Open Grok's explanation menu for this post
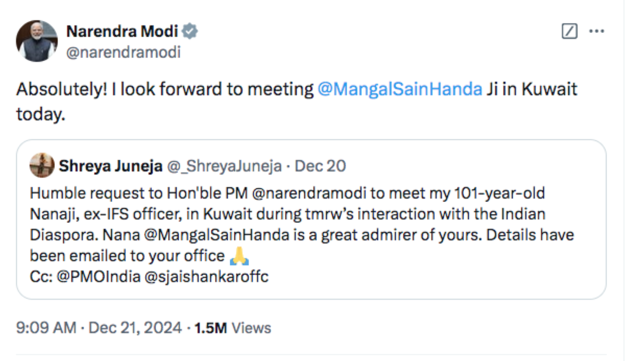 click(x=569, y=31)
